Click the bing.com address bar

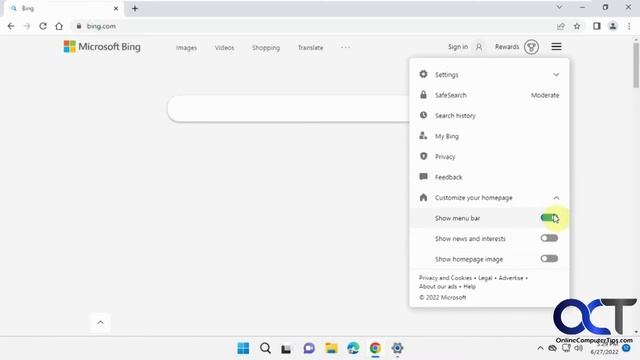pos(310,26)
